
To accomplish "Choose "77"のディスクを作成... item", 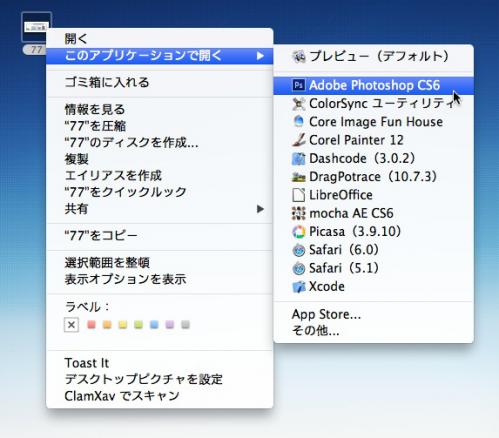I will [160, 143].
